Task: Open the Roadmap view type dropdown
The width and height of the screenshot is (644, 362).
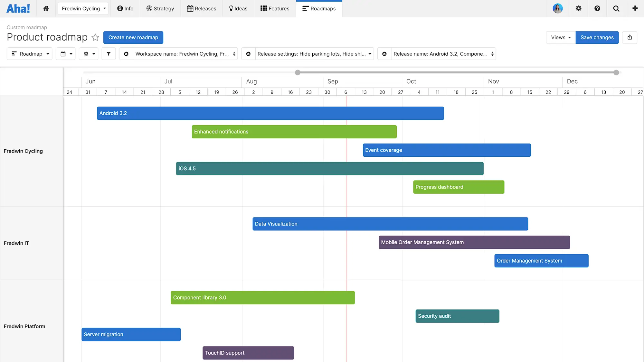Action: pos(29,54)
